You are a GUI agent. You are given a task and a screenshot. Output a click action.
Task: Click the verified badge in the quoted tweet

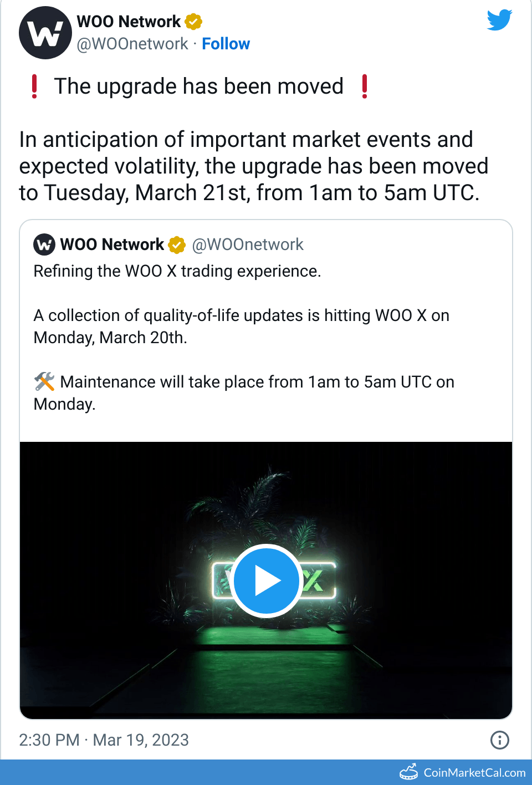click(176, 244)
